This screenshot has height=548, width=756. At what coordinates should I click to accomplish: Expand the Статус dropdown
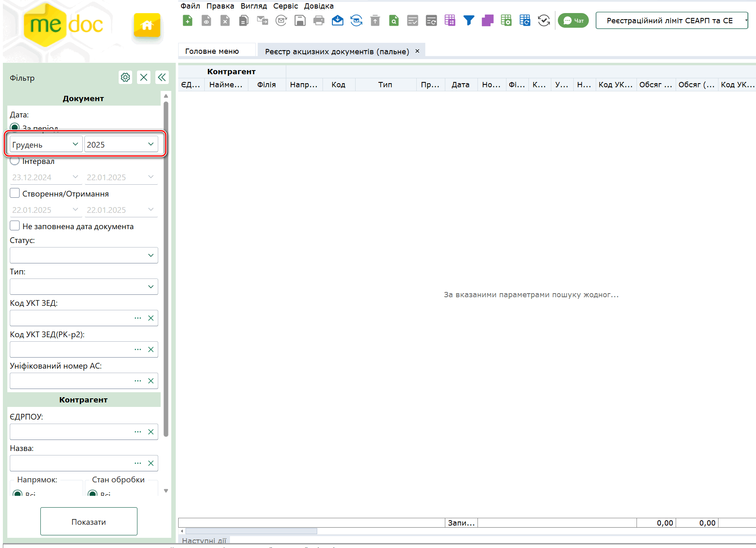(84, 255)
